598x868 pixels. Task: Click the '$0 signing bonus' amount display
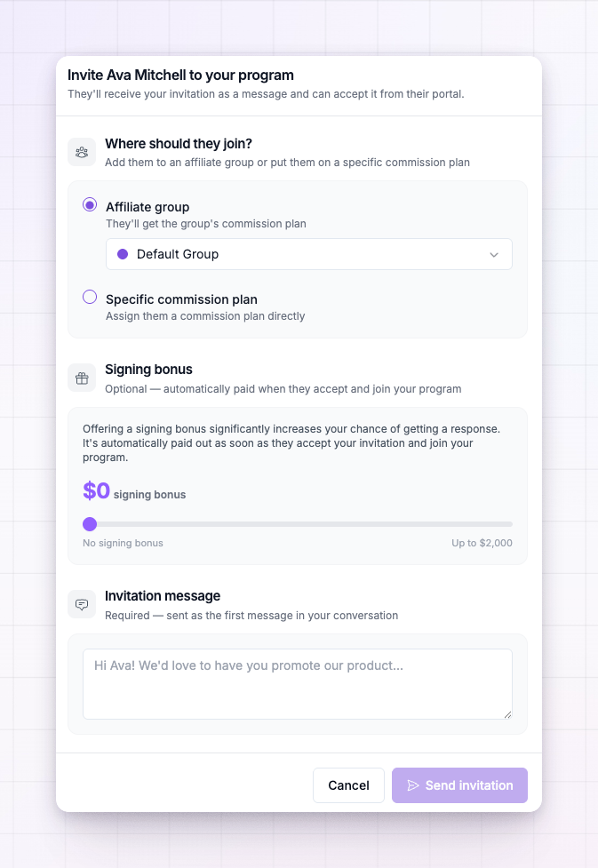click(x=134, y=491)
